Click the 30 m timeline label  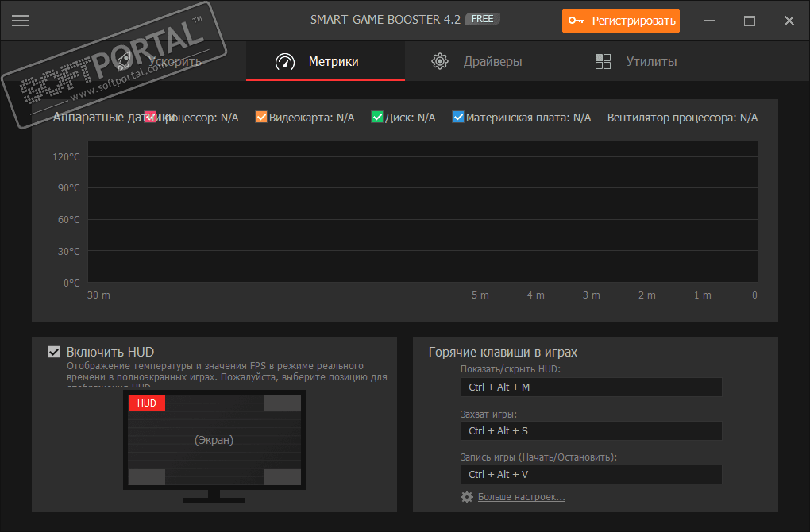coord(98,295)
